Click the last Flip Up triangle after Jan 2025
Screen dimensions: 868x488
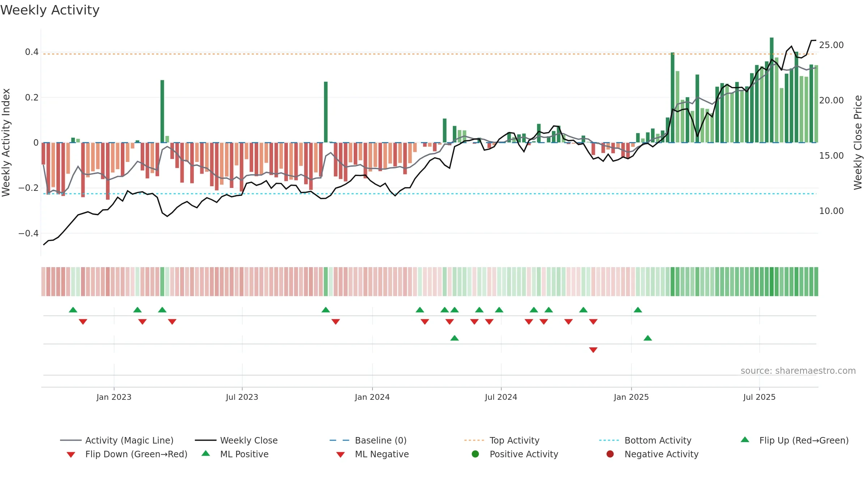(x=638, y=310)
